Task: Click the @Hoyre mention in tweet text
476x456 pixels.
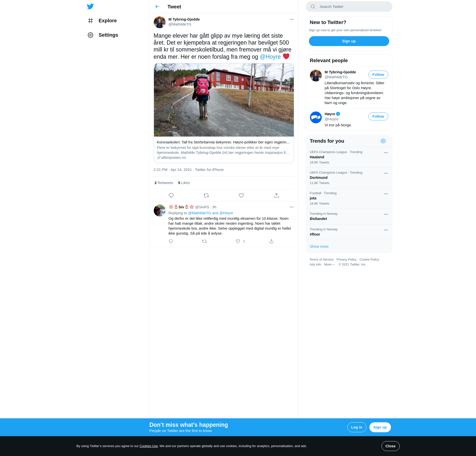Action: point(270,57)
